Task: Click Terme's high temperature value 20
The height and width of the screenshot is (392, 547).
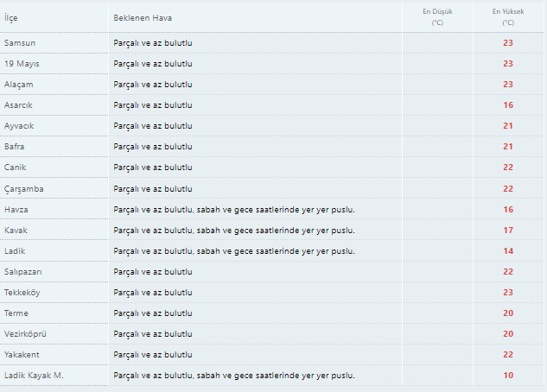Action: pyautogui.click(x=508, y=313)
